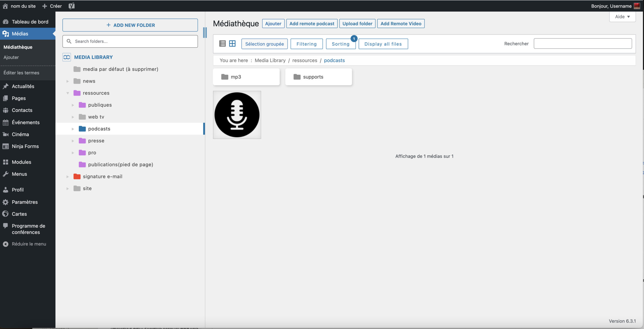644x329 pixels.
Task: Collapse the ressources folder tree
Action: tap(68, 93)
